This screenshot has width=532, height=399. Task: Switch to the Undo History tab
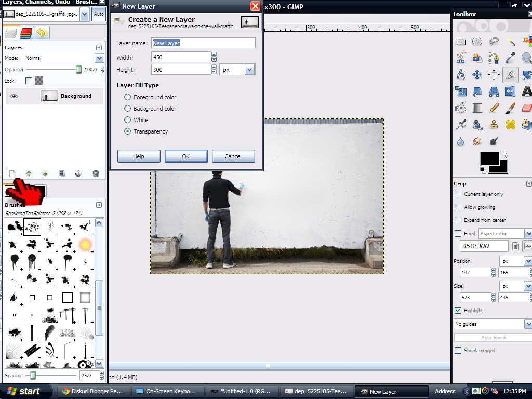click(42, 33)
